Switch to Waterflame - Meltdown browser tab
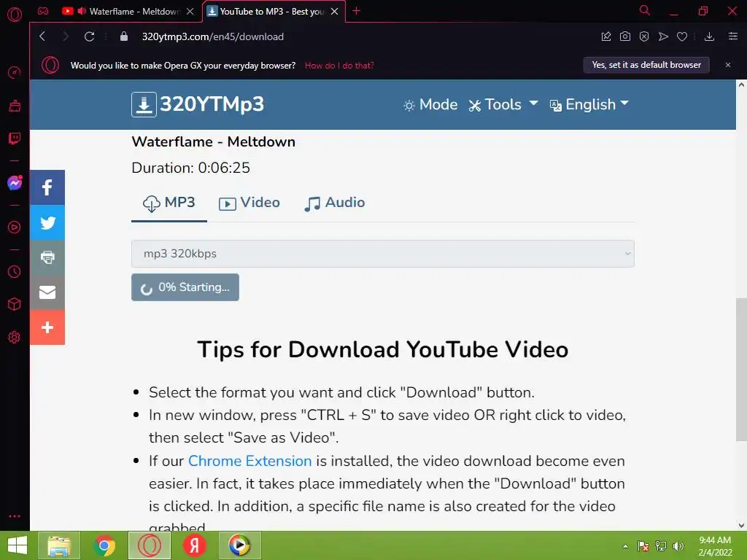This screenshot has height=560, width=747. pos(128,11)
